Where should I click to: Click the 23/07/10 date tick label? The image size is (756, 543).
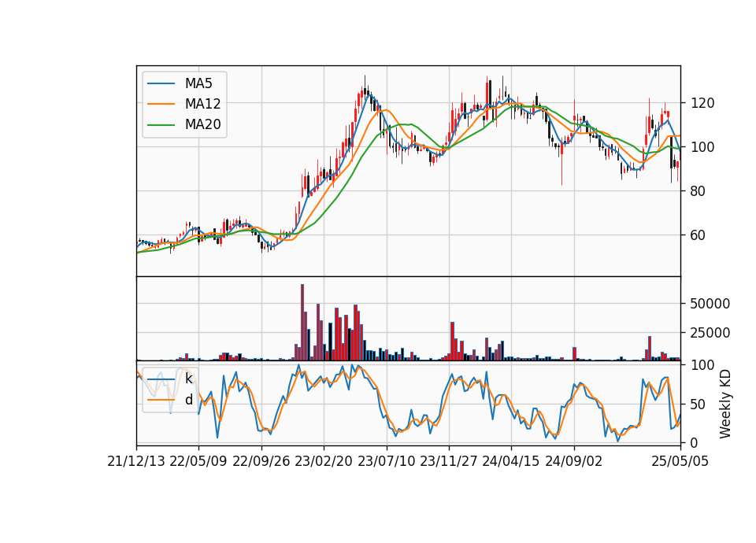tap(386, 461)
